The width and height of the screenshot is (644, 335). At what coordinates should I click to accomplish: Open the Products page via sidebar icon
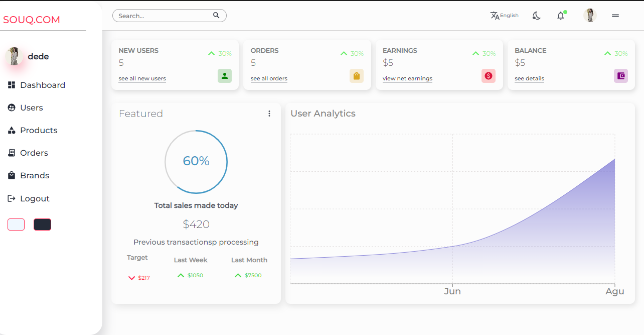point(11,130)
